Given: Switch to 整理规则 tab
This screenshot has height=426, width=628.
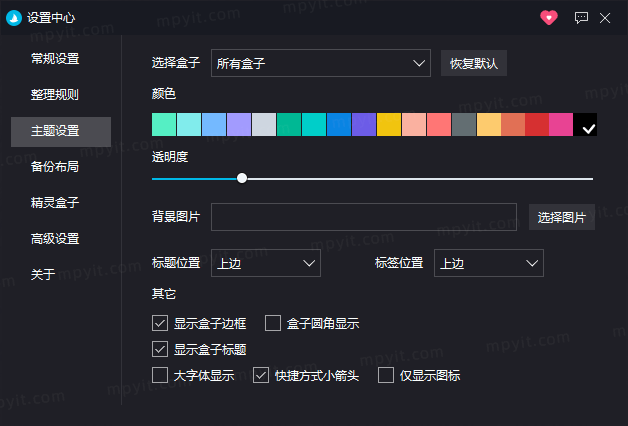Looking at the screenshot, I should pyautogui.click(x=55, y=95).
